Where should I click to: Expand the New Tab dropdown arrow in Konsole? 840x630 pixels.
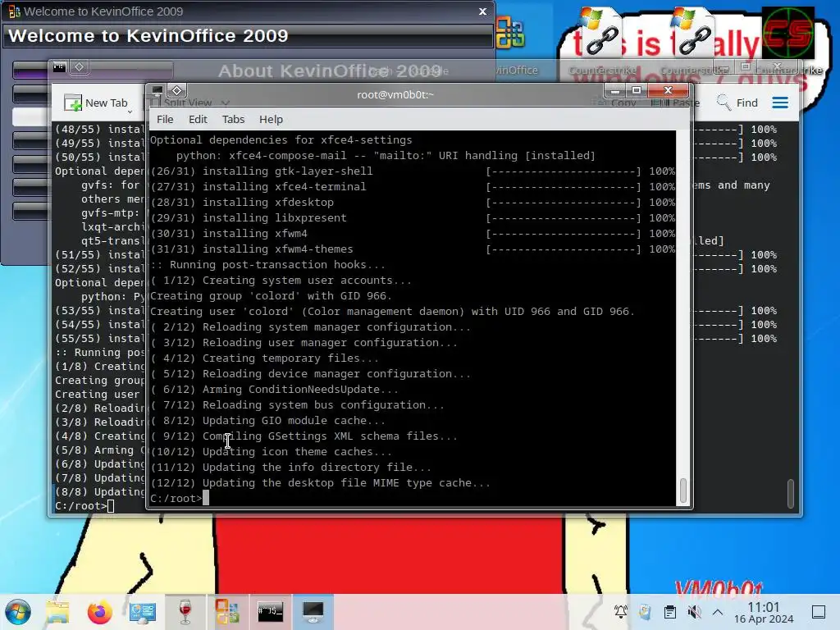130,111
